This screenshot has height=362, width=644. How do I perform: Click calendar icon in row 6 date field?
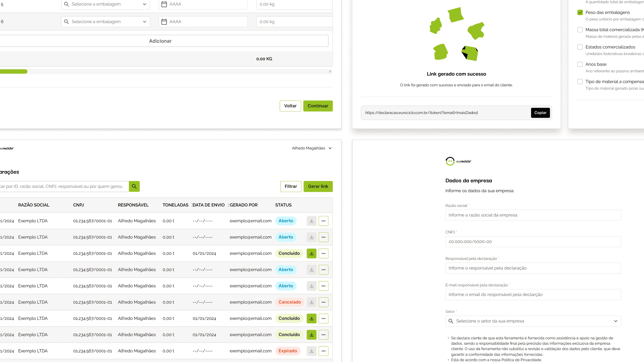click(x=164, y=22)
